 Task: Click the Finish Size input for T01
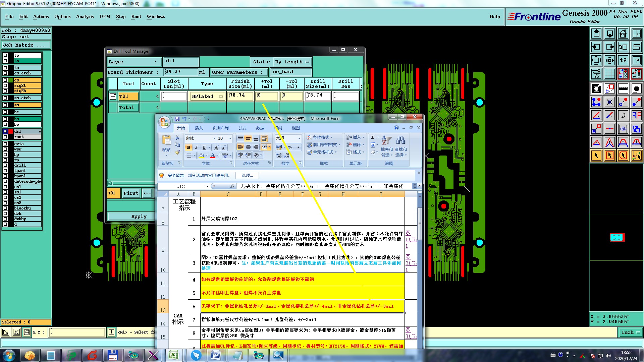[x=240, y=96]
